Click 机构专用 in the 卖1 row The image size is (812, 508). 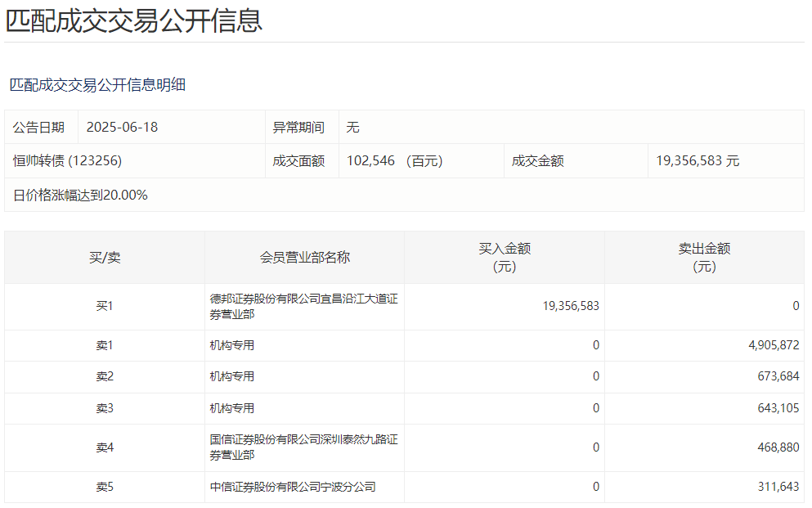[231, 345]
